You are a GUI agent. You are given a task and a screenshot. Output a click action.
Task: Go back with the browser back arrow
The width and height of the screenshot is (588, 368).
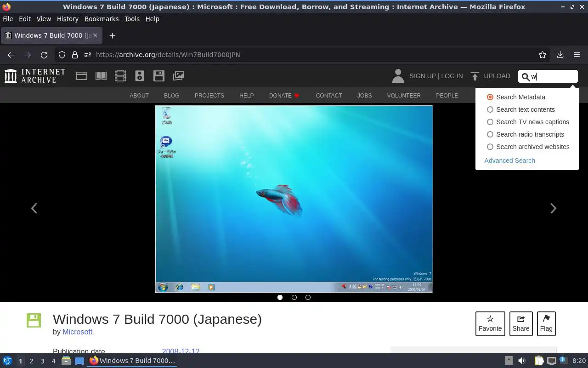(x=11, y=55)
